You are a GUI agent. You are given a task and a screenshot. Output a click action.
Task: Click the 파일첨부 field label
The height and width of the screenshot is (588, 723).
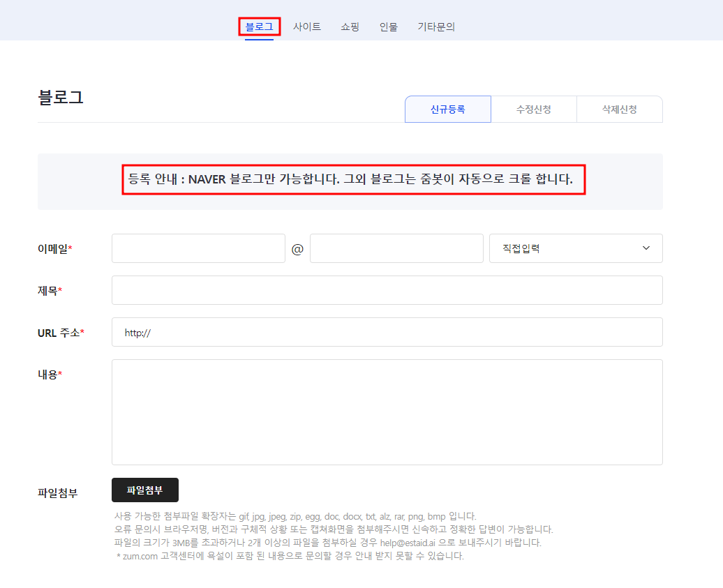coord(58,493)
